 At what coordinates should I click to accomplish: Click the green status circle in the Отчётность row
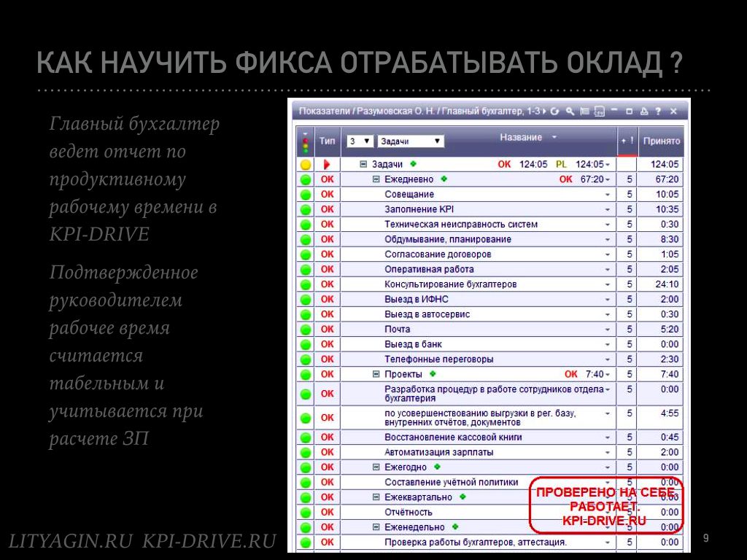[x=306, y=513]
